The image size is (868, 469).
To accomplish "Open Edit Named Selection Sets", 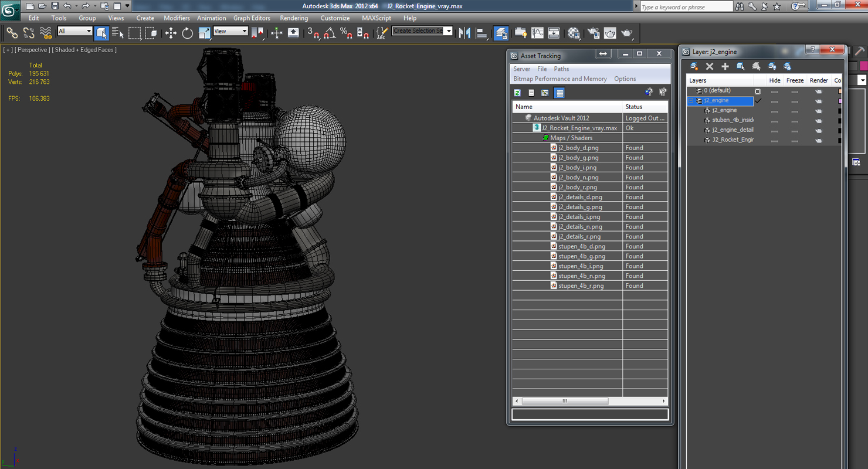I will 382,33.
